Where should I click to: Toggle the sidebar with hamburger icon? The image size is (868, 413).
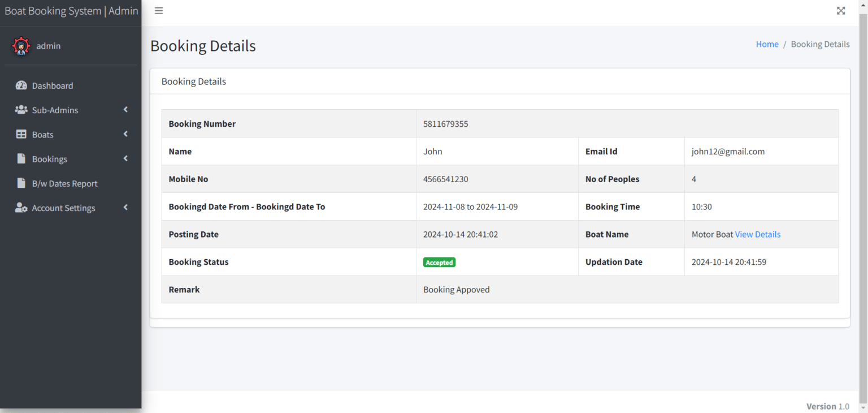pyautogui.click(x=159, y=10)
